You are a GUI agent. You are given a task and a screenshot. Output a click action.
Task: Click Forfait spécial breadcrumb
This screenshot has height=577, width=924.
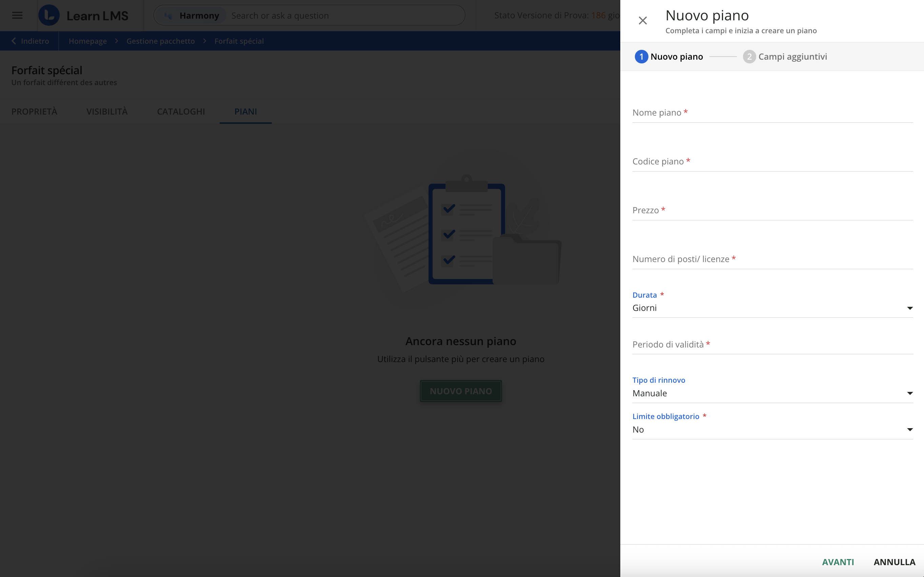click(x=239, y=41)
